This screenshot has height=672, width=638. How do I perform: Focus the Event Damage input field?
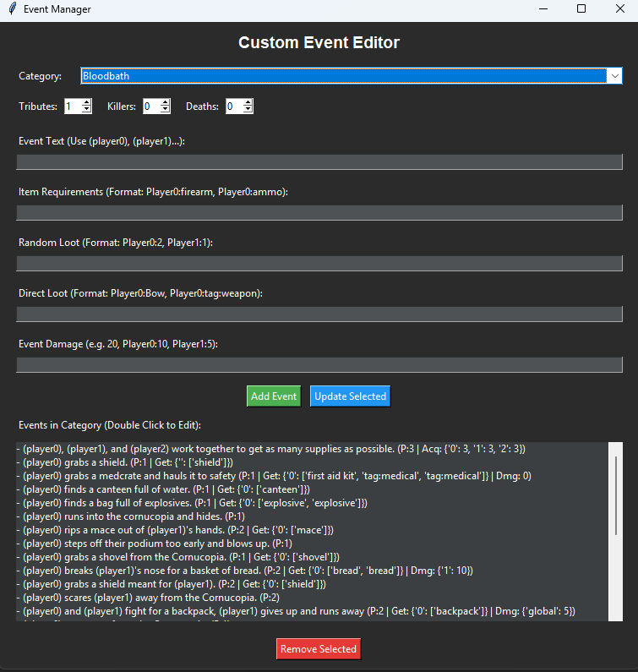pyautogui.click(x=319, y=365)
